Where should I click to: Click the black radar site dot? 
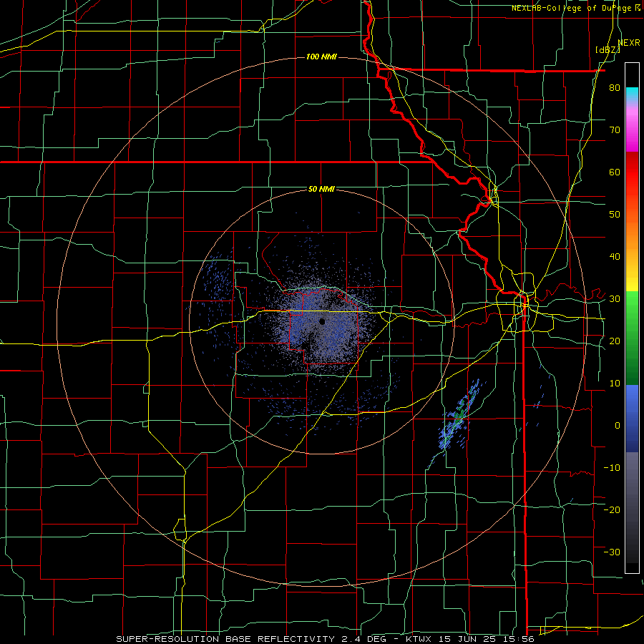[x=322, y=321]
